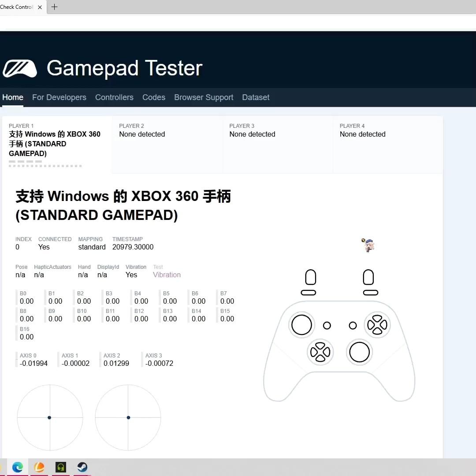Click the small chibi character image
Image resolution: width=476 pixels, height=476 pixels.
point(368,245)
